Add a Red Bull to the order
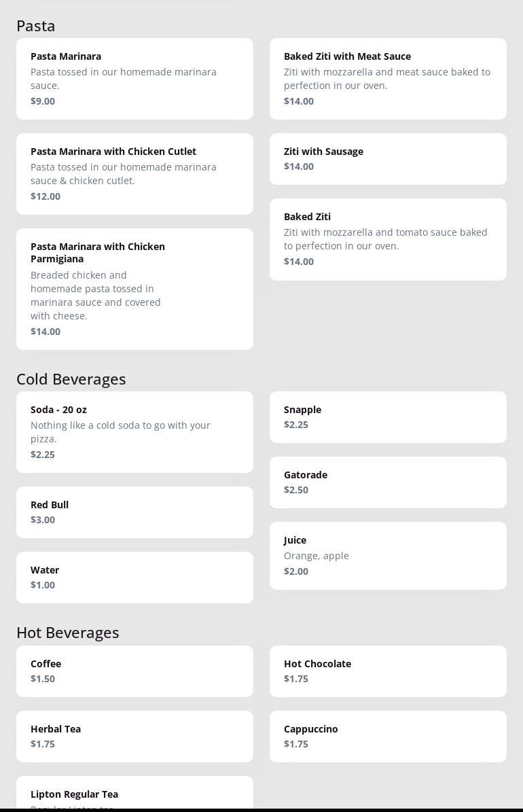The width and height of the screenshot is (523, 812). pyautogui.click(x=134, y=512)
